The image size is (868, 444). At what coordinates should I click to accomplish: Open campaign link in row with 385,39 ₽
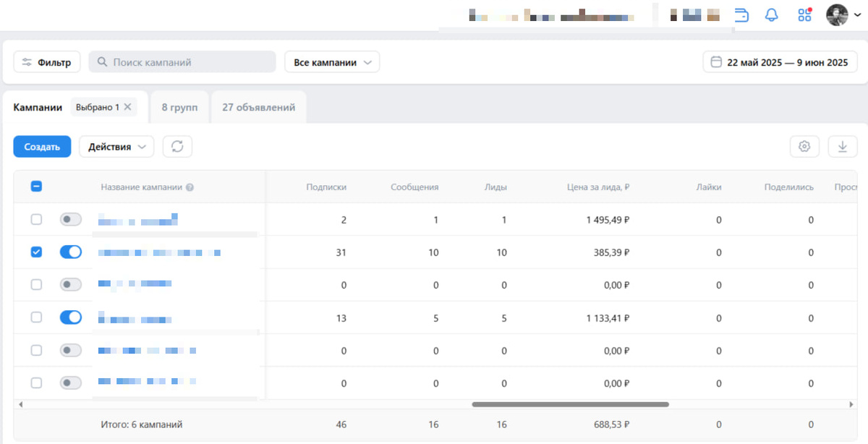[x=159, y=252]
